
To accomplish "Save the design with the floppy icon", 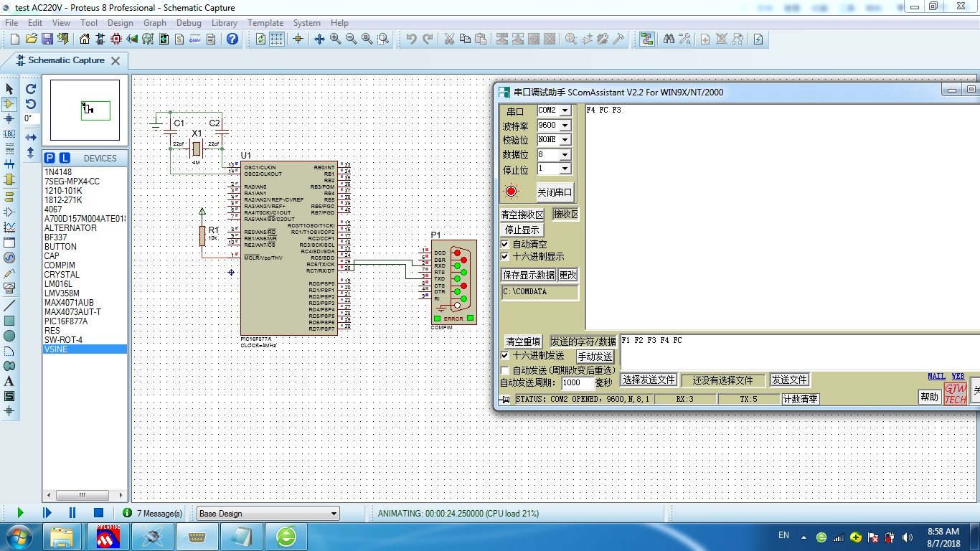I will (x=47, y=39).
